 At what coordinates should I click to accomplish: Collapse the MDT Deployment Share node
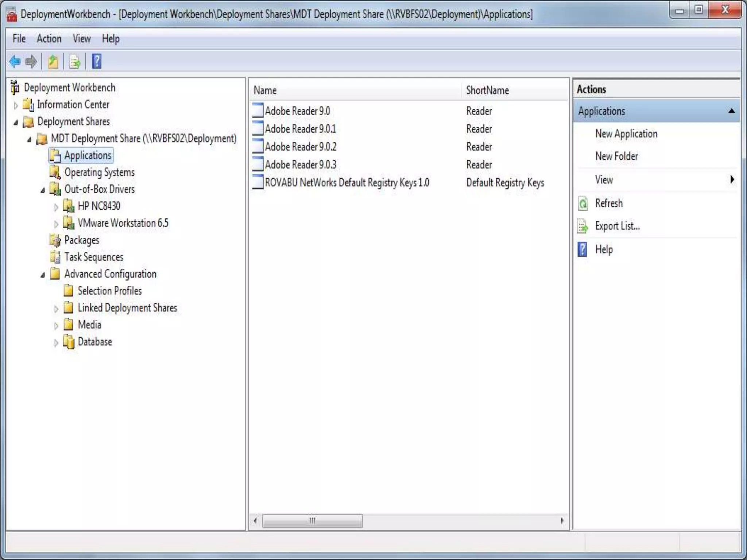[x=29, y=140]
